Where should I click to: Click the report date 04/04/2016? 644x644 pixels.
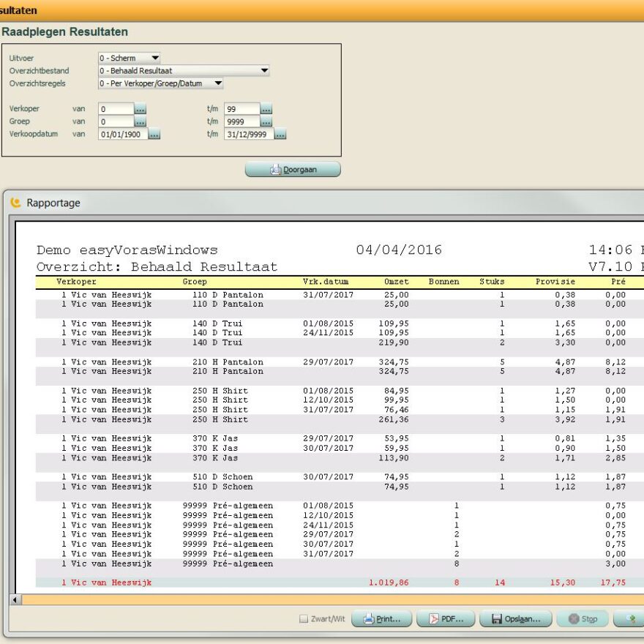(x=399, y=250)
